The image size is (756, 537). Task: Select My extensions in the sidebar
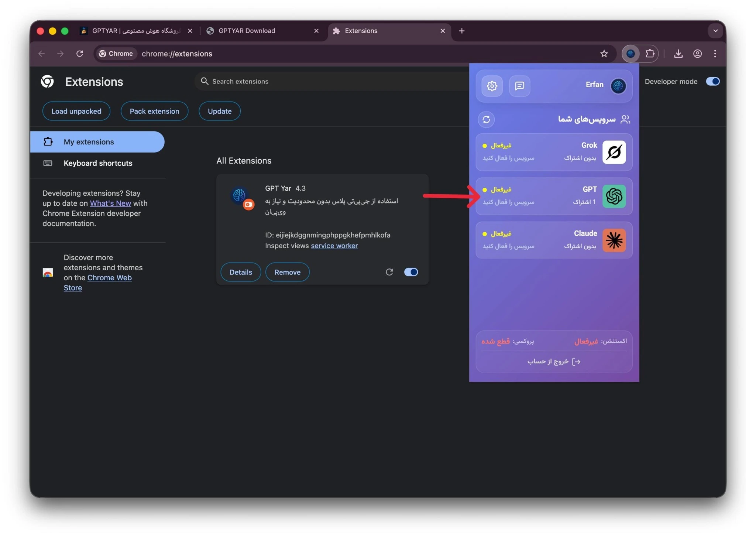pos(97,142)
